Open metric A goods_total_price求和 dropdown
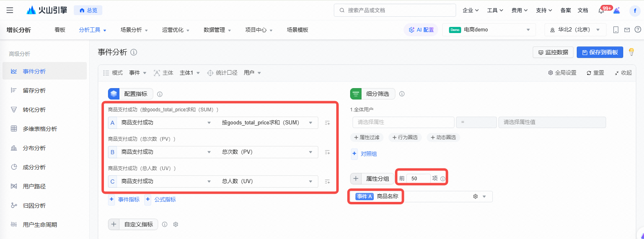 click(x=267, y=122)
